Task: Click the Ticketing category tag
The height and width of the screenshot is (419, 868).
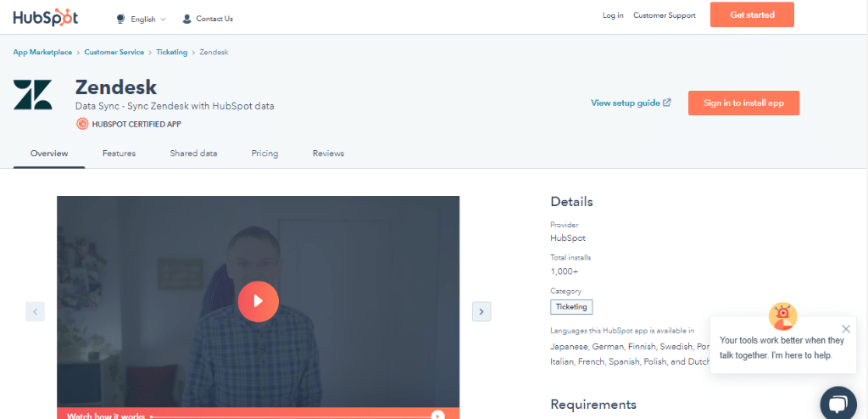Action: (571, 306)
